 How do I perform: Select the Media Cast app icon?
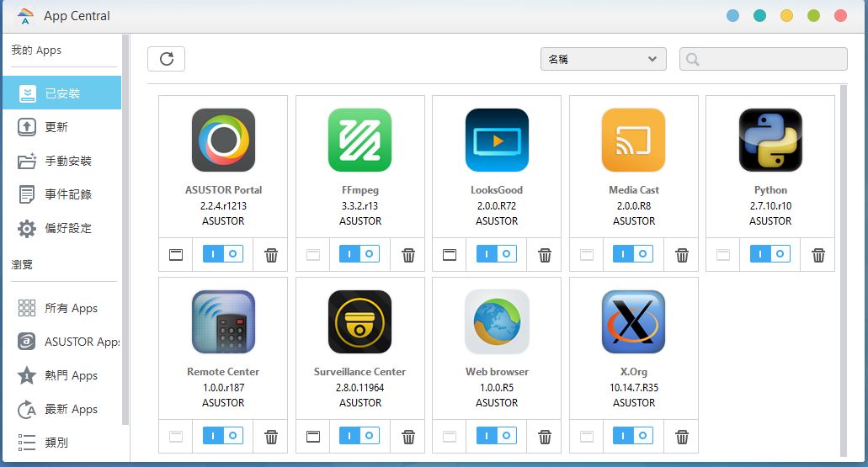click(633, 140)
